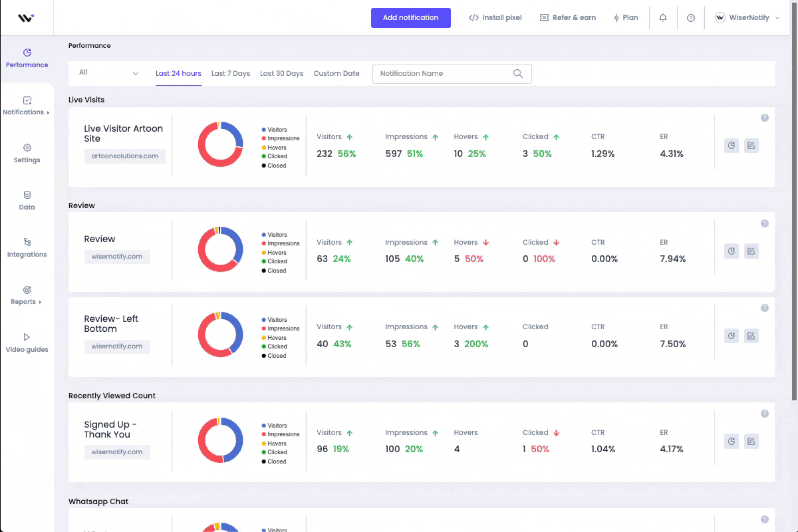Open the Refer & earn link
798x532 pixels.
point(568,18)
